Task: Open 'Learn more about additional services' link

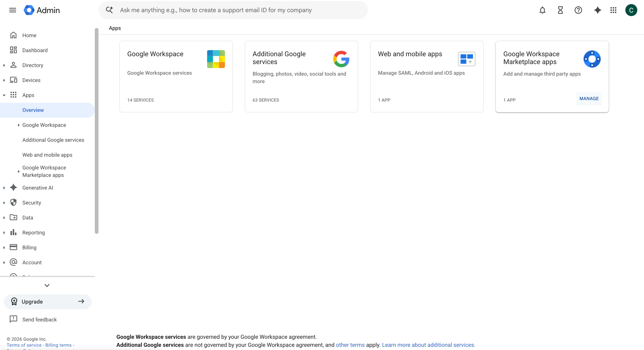Action: tap(429, 345)
